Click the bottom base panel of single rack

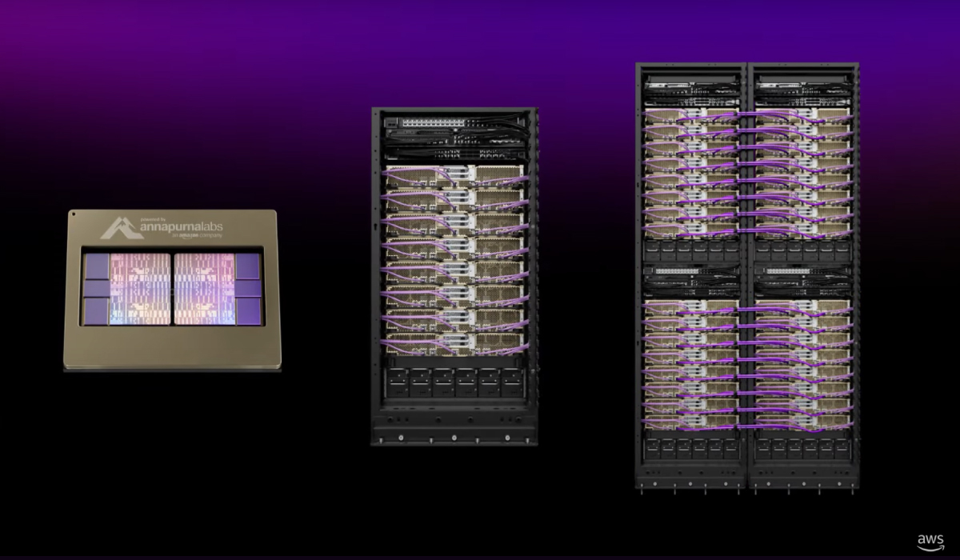(454, 432)
